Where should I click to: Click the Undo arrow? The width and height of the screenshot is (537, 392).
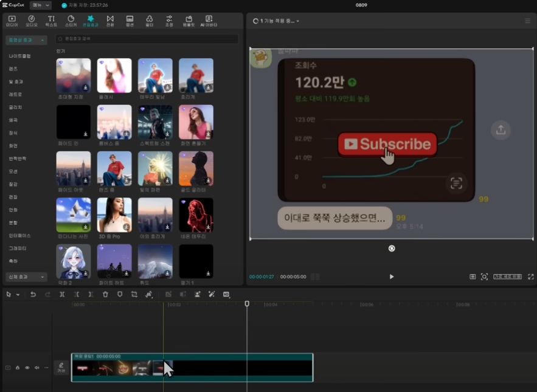(x=33, y=294)
